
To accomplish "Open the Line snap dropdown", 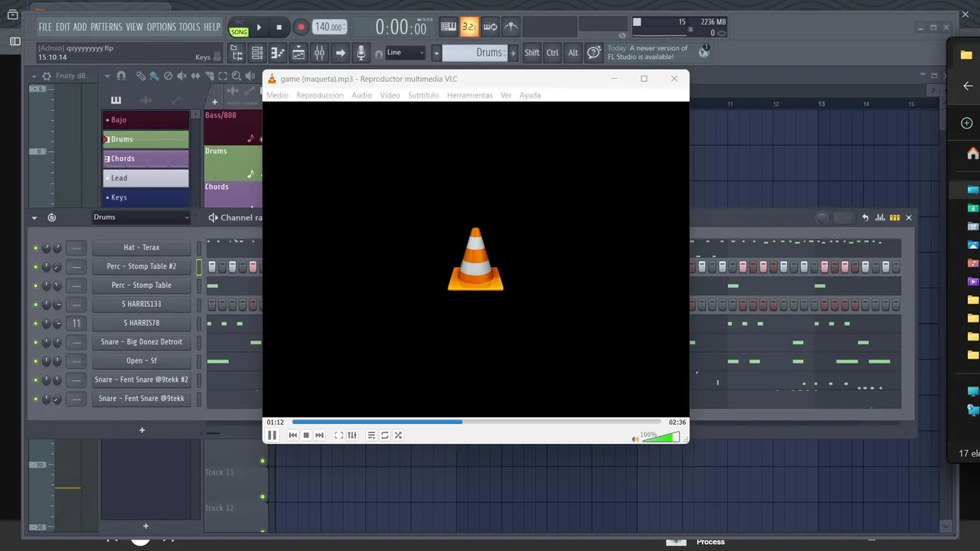I will coord(405,53).
